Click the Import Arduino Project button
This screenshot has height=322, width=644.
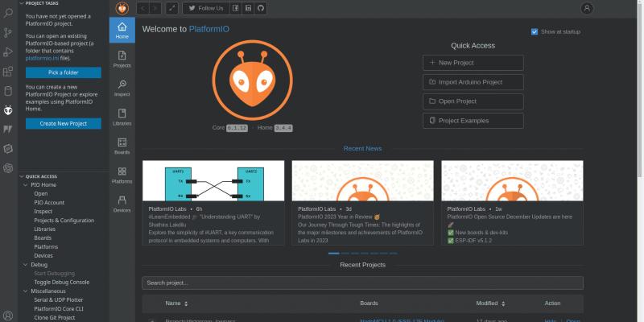(473, 82)
